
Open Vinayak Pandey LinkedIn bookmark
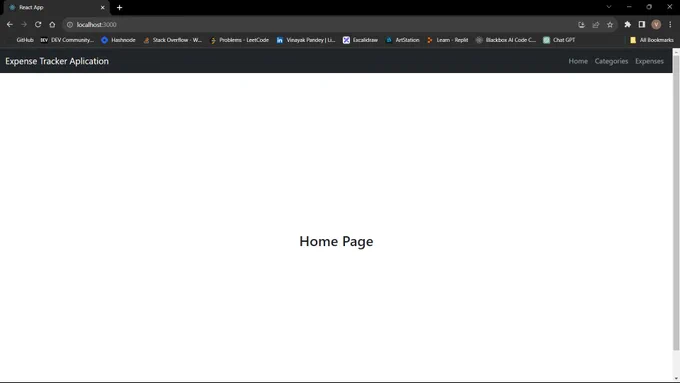tap(306, 40)
